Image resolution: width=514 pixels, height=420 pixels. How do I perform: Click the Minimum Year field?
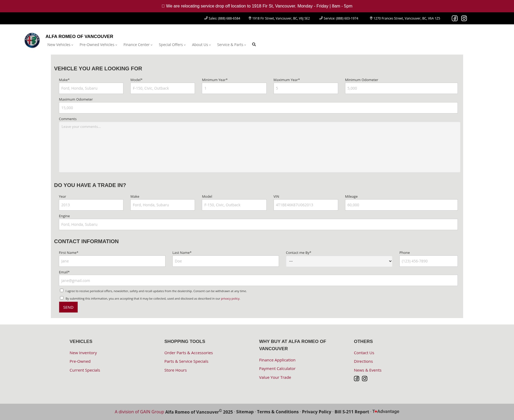[234, 88]
